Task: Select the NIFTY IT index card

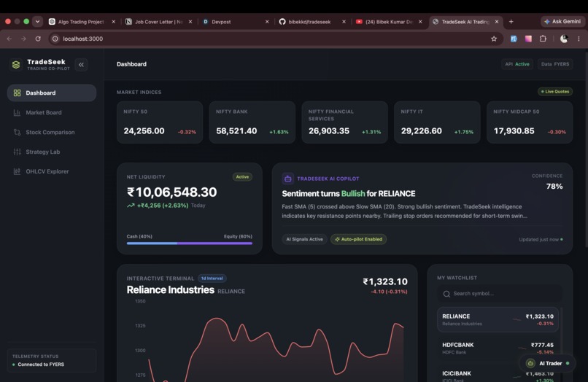Action: [437, 122]
